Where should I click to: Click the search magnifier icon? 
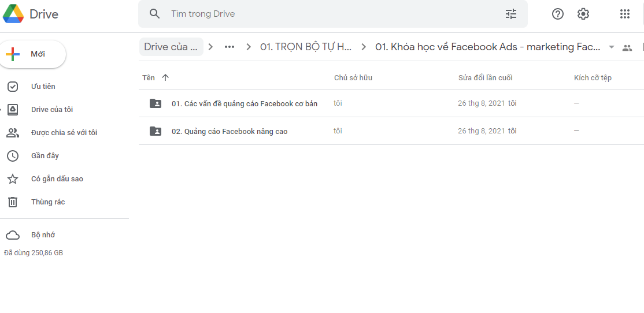(x=154, y=14)
